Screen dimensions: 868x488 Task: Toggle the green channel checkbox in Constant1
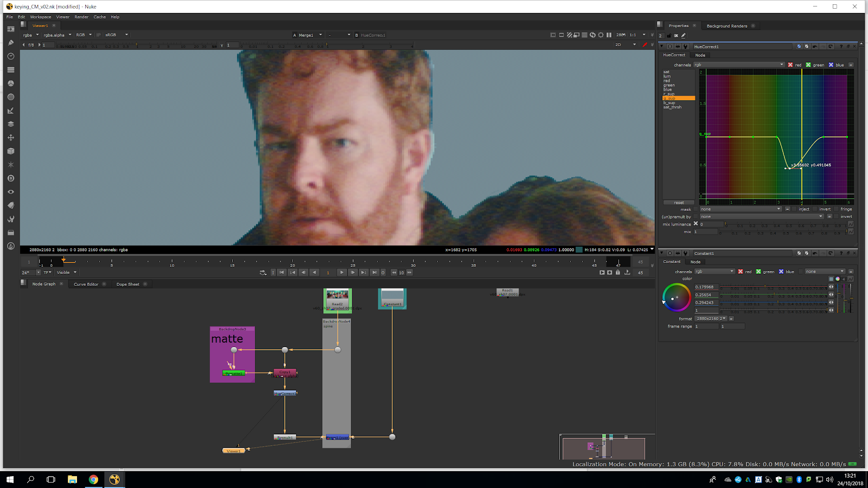click(x=758, y=272)
